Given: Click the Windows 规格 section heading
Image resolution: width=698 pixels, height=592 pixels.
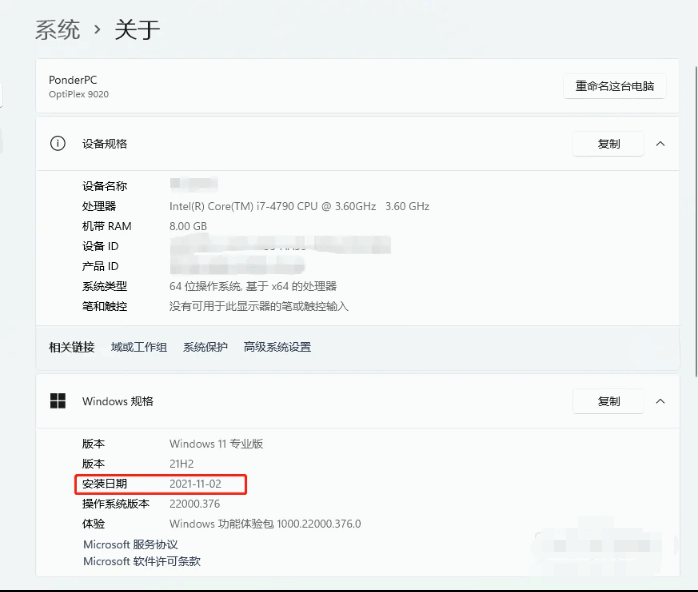Looking at the screenshot, I should [118, 401].
